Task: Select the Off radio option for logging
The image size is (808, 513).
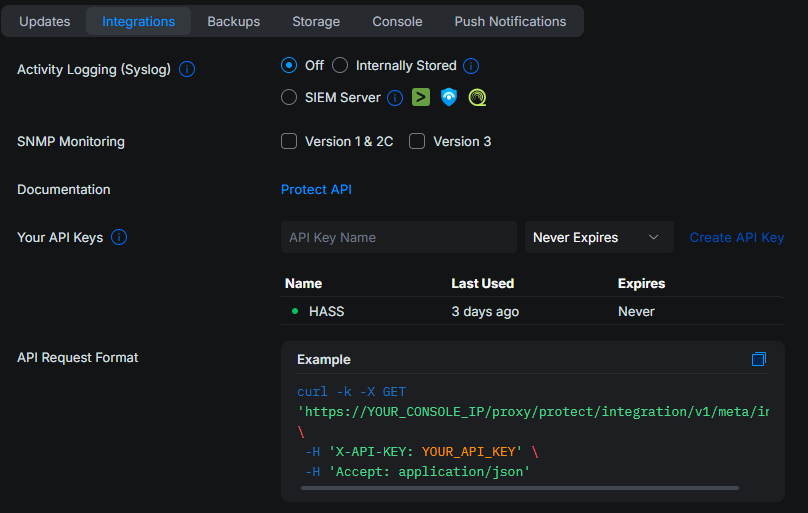Action: (289, 66)
